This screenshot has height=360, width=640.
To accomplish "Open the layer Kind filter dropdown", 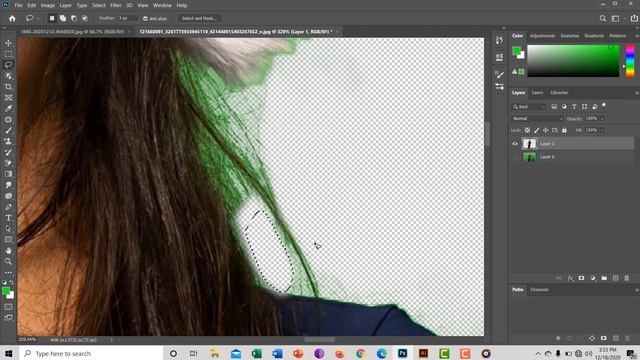I will (x=529, y=107).
